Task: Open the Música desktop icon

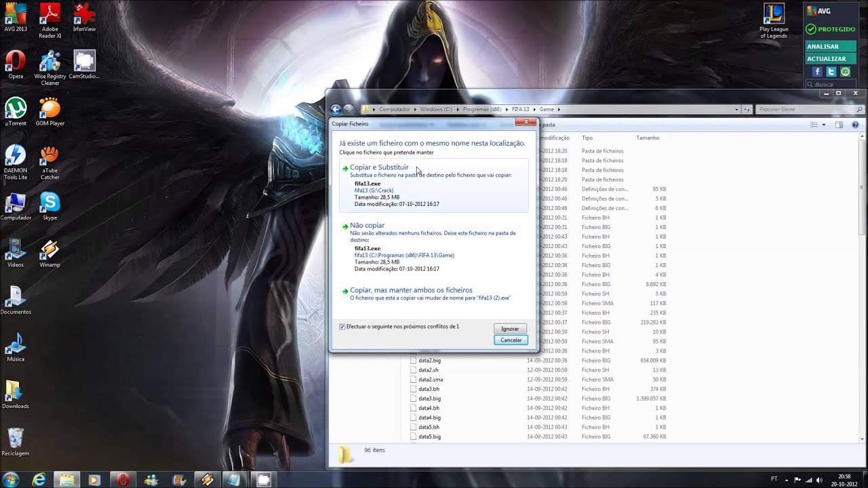Action: click(x=16, y=348)
